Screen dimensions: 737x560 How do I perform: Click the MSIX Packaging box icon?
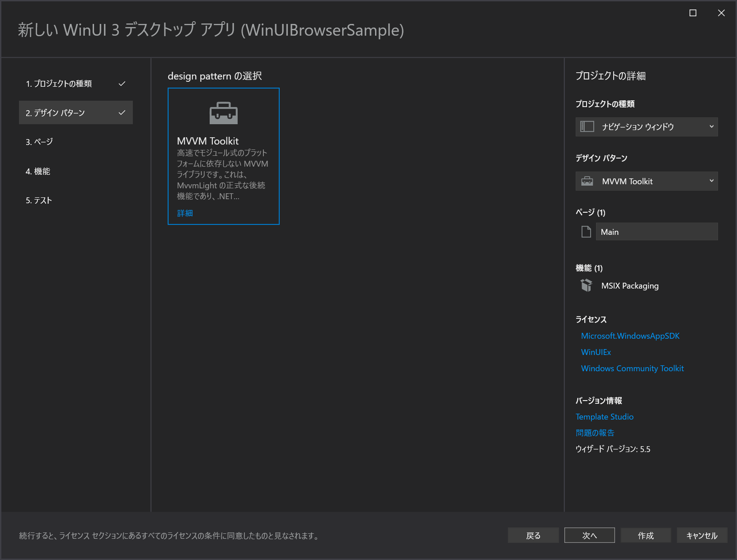click(x=587, y=285)
